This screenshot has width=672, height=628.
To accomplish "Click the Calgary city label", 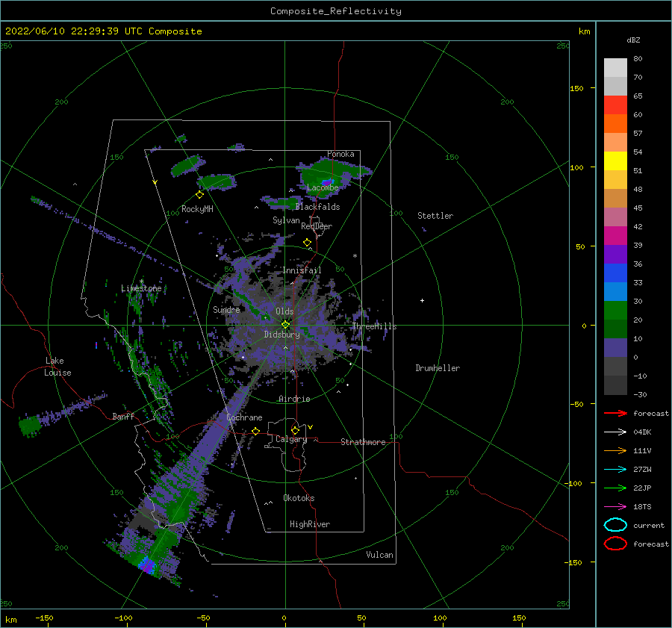I will tap(291, 439).
